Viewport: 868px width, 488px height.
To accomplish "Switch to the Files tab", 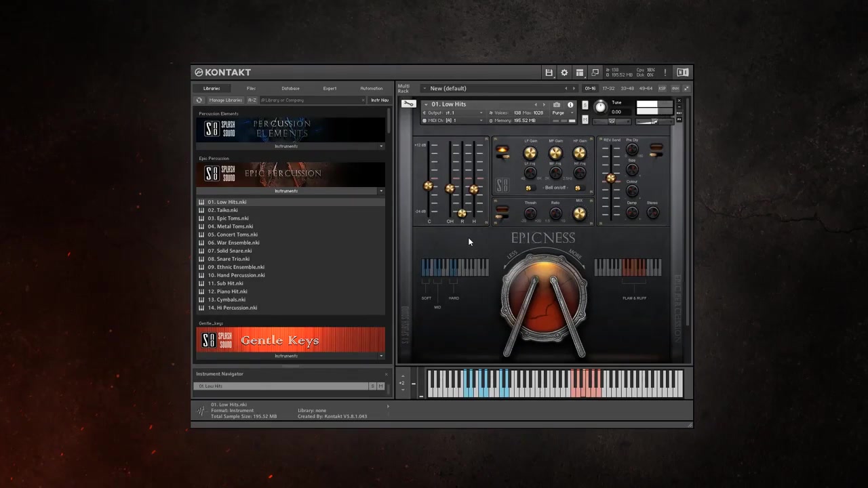I will (x=251, y=89).
